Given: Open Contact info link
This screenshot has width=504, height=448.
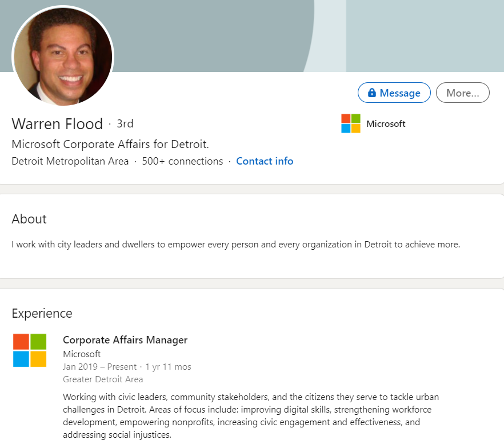Looking at the screenshot, I should (265, 161).
